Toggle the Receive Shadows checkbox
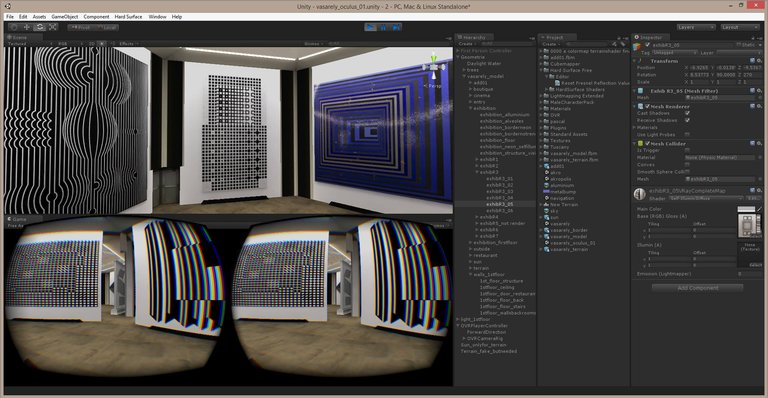Viewport: 768px width, 398px height. pyautogui.click(x=687, y=120)
